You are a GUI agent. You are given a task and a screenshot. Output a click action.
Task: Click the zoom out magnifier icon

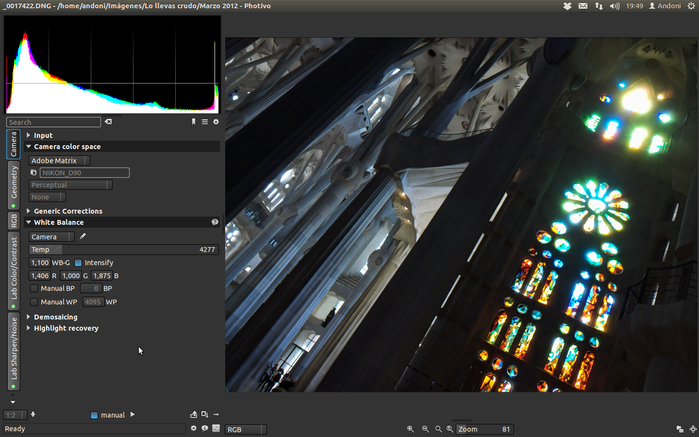(x=425, y=429)
